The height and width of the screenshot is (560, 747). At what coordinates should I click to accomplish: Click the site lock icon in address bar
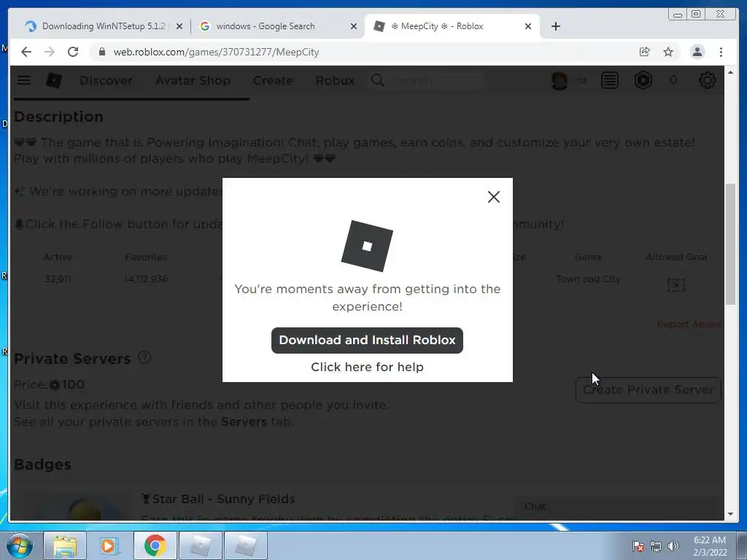tap(102, 52)
